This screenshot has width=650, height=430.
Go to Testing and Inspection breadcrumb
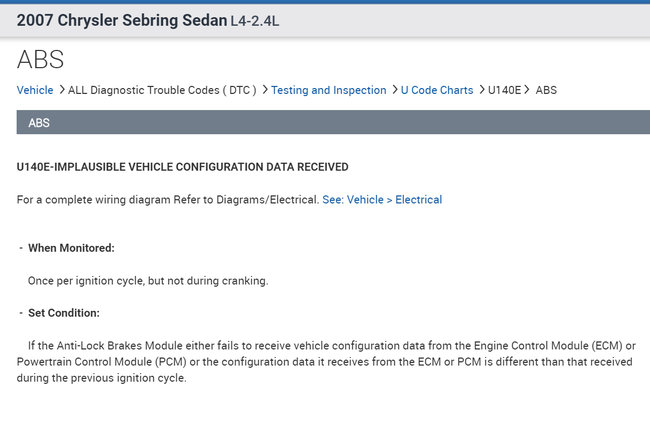pyautogui.click(x=328, y=90)
